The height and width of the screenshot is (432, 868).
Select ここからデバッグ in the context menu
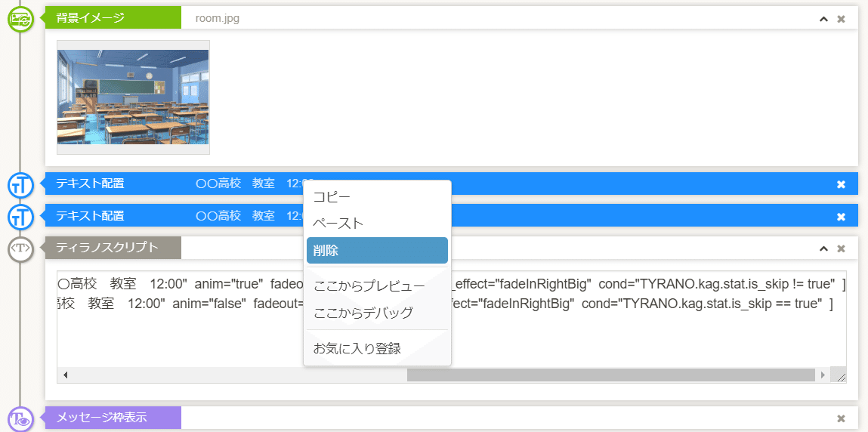pyautogui.click(x=377, y=313)
